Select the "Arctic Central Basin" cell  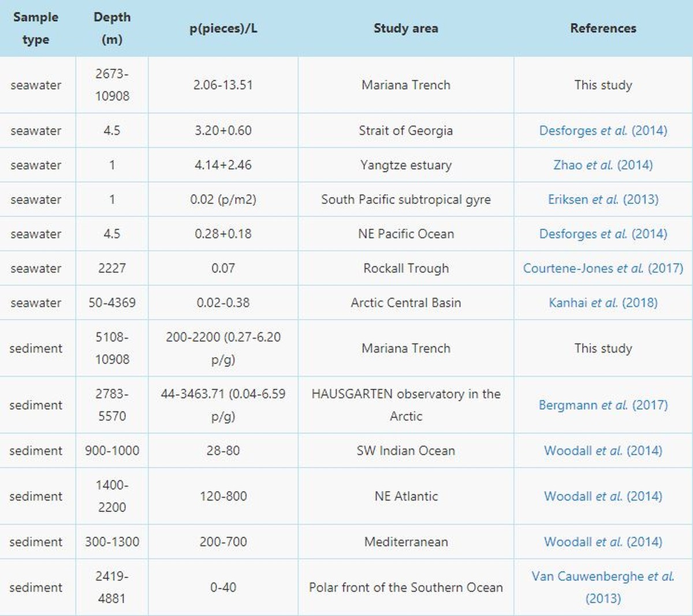click(x=406, y=303)
